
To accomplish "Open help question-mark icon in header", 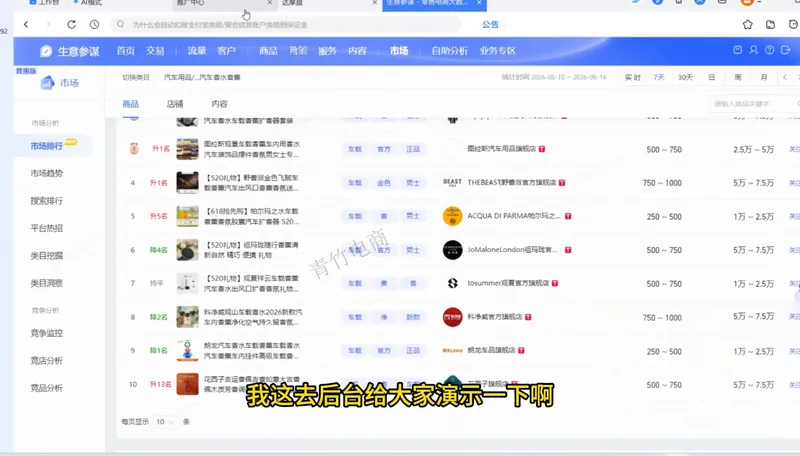I will click(x=769, y=50).
